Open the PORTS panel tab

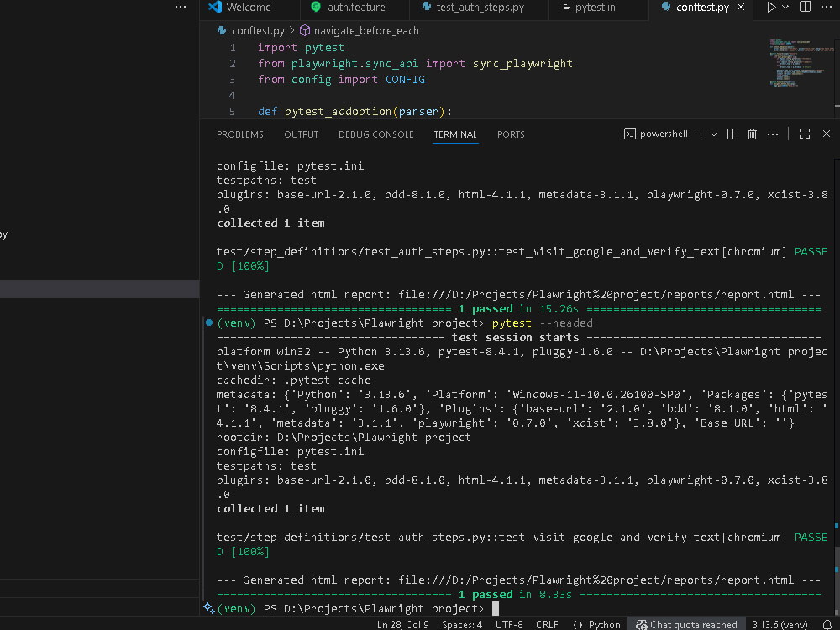(511, 134)
